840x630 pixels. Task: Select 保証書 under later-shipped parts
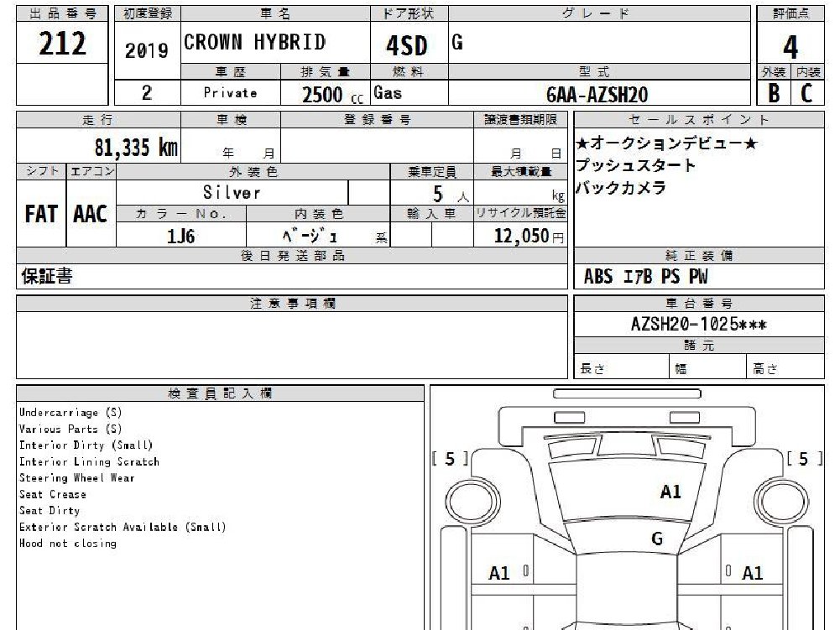[47, 277]
